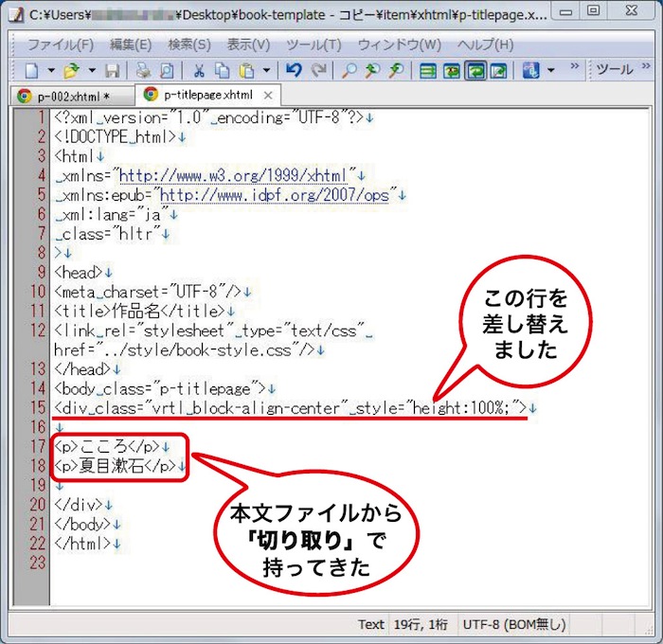The image size is (663, 644).
Task: Click the UTF-8 (BOM無し) encoding indicator
Action: click(x=514, y=624)
